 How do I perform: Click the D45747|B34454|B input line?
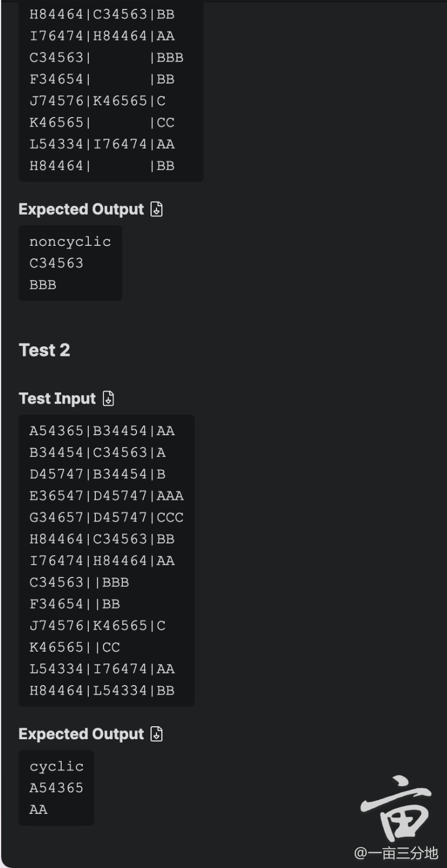tap(98, 474)
